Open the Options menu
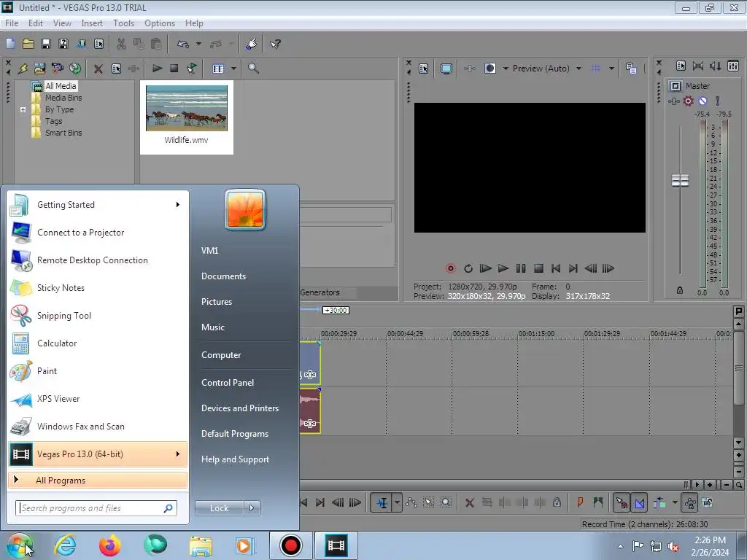The width and height of the screenshot is (747, 560). click(x=160, y=23)
